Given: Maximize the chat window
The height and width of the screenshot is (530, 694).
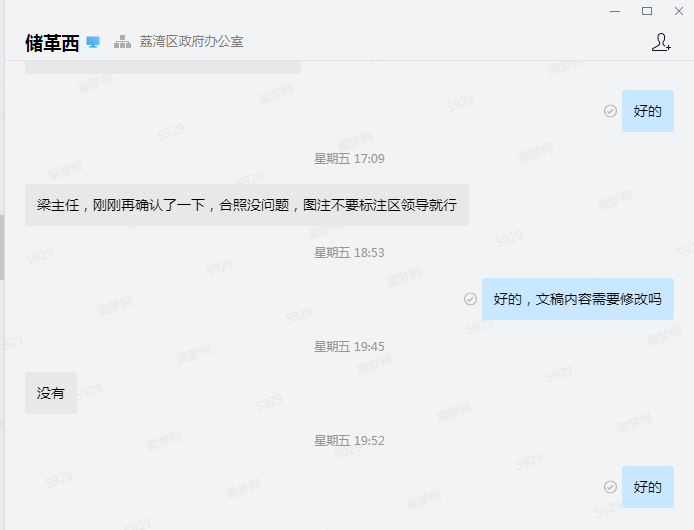Looking at the screenshot, I should 647,11.
